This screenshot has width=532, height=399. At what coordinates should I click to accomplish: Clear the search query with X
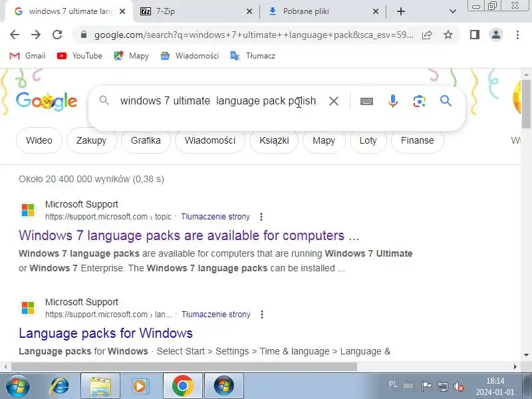coord(334,101)
